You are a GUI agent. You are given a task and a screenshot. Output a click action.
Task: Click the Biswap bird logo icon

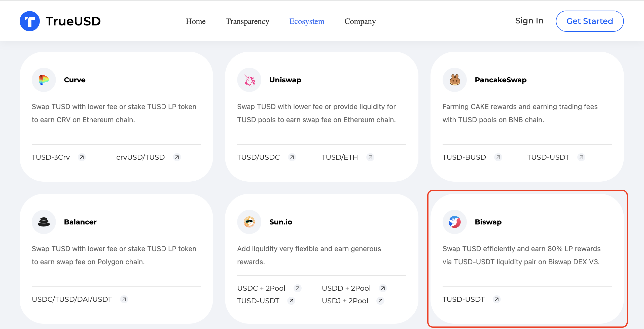click(455, 222)
